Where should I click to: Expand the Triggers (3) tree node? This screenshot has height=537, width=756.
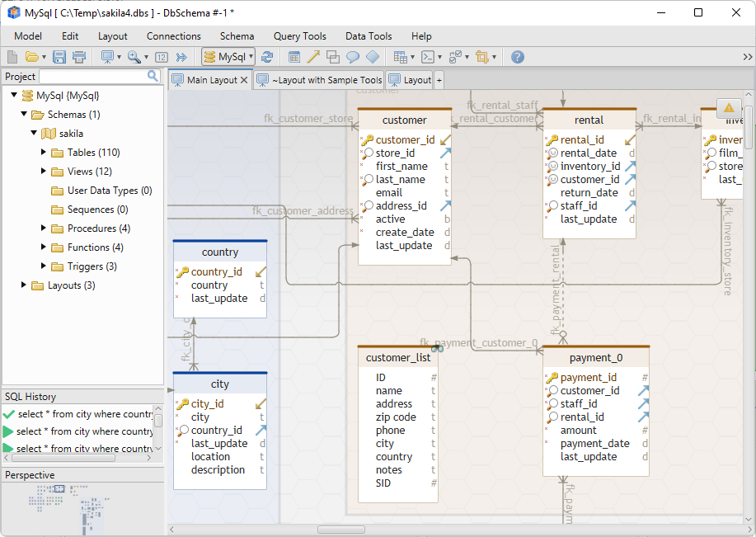(44, 266)
